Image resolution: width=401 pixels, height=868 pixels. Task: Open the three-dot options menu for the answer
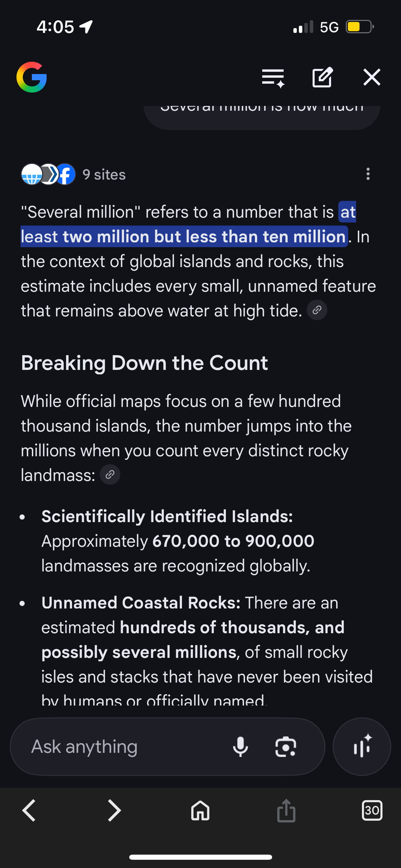[368, 174]
